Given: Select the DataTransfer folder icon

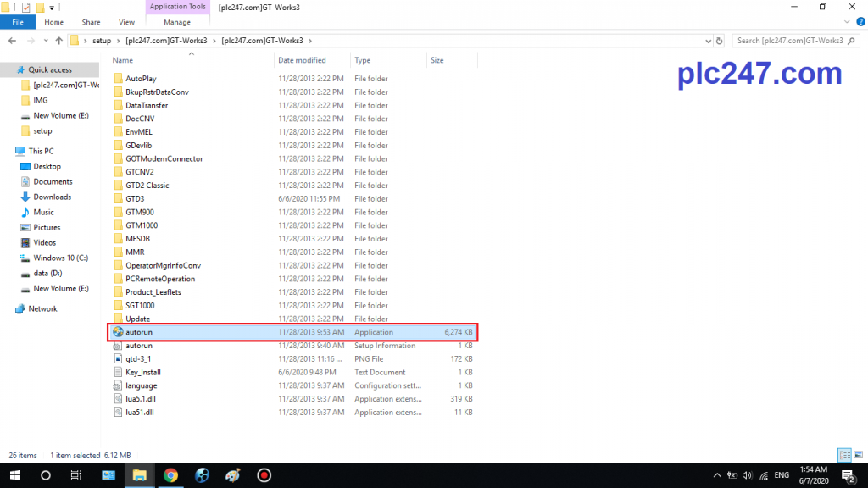Looking at the screenshot, I should coord(118,105).
